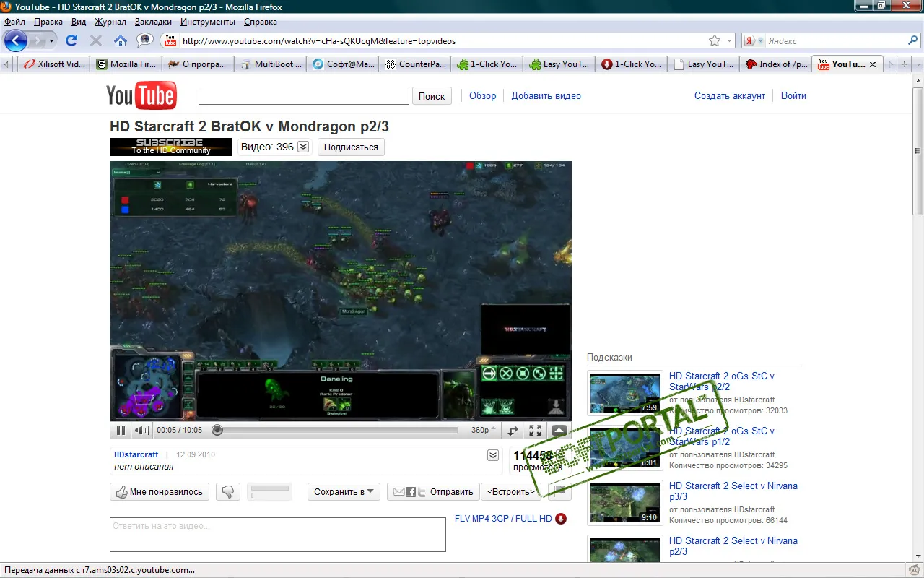Click the browser Forward arrow
Viewport: 924px width, 578px height.
[37, 40]
